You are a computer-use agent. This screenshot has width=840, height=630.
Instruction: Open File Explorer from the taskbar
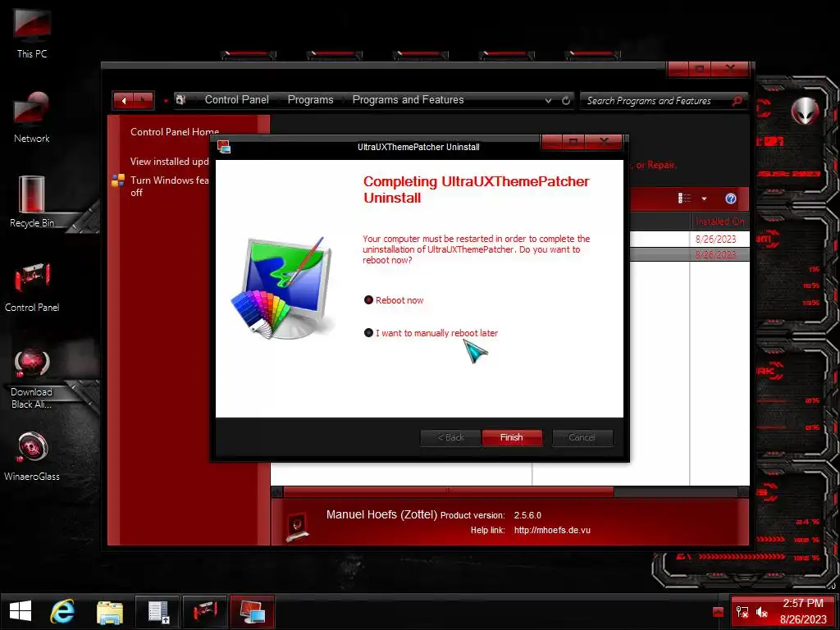pyautogui.click(x=110, y=612)
